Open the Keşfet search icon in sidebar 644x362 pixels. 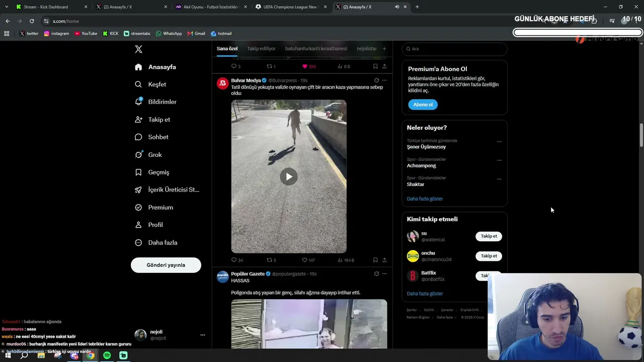pos(138,84)
